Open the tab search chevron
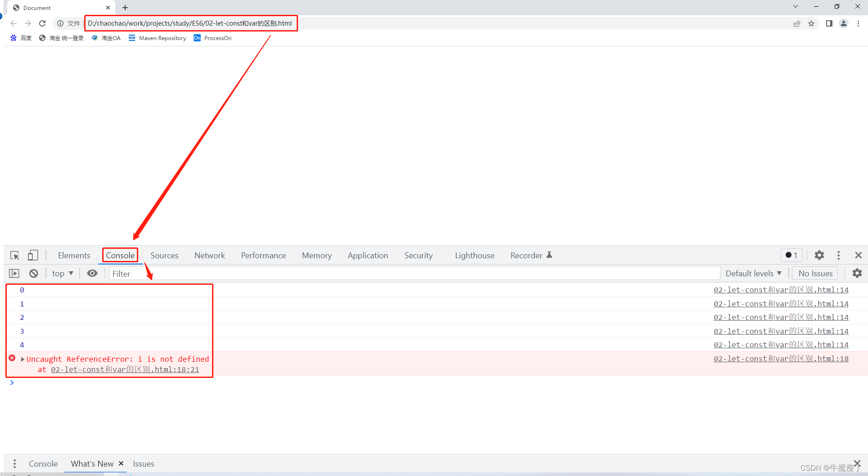868x476 pixels. coord(796,6)
